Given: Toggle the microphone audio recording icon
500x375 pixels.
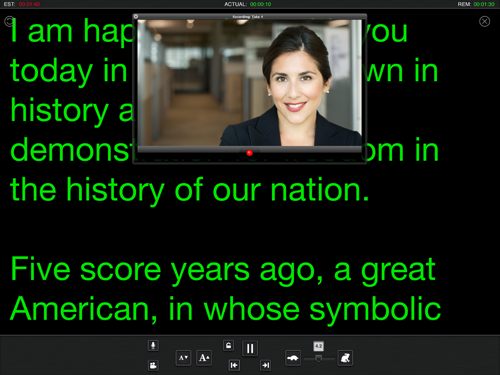Looking at the screenshot, I should (x=153, y=345).
